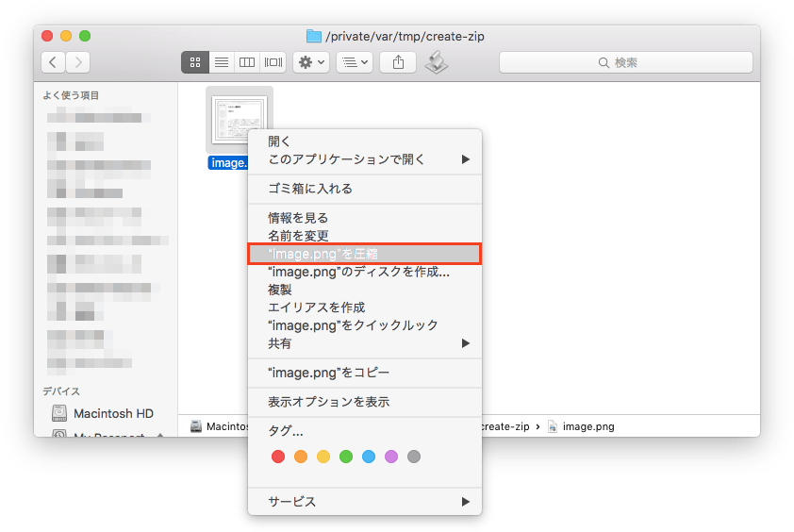Viewport: 794px width, 532px height.
Task: Switch to Cover Flow view mode
Action: 273,62
